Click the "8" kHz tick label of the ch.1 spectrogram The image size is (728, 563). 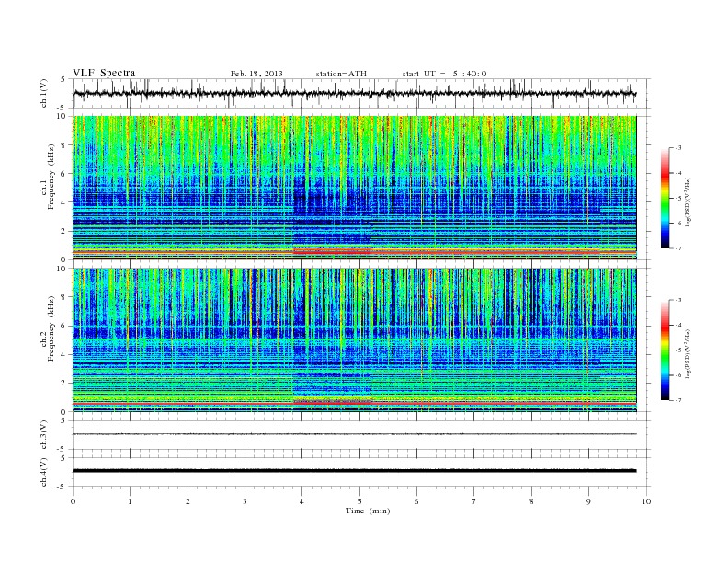63,145
